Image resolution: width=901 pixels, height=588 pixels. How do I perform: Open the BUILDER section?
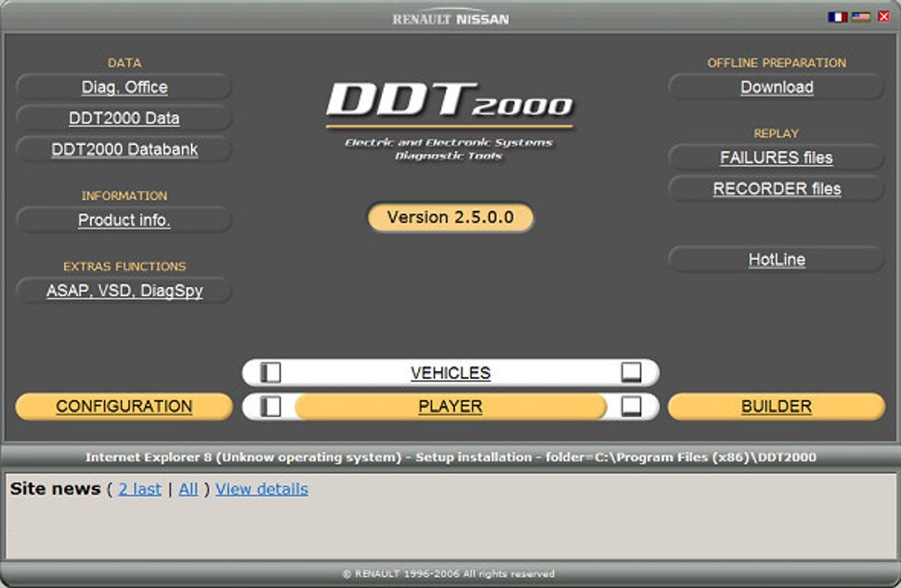(777, 406)
